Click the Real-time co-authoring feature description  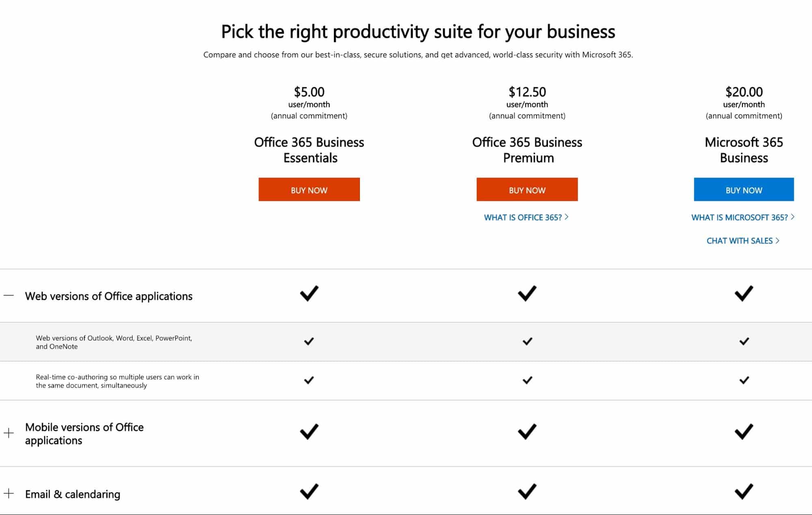coord(117,381)
